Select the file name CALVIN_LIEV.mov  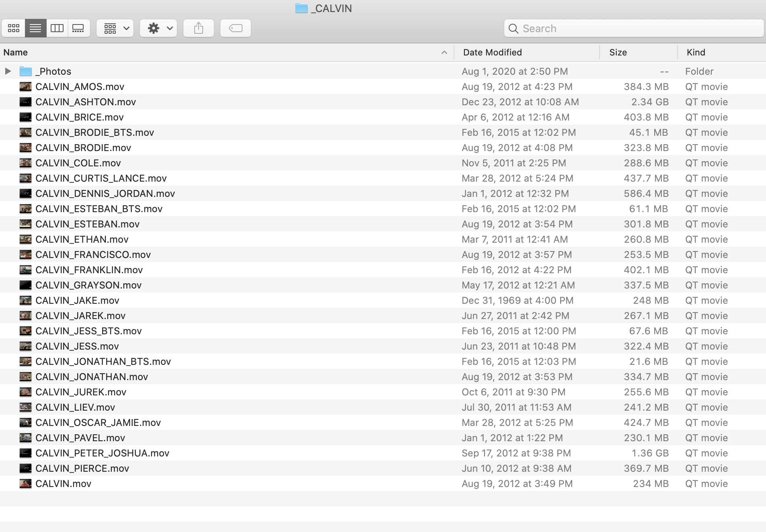coord(75,407)
